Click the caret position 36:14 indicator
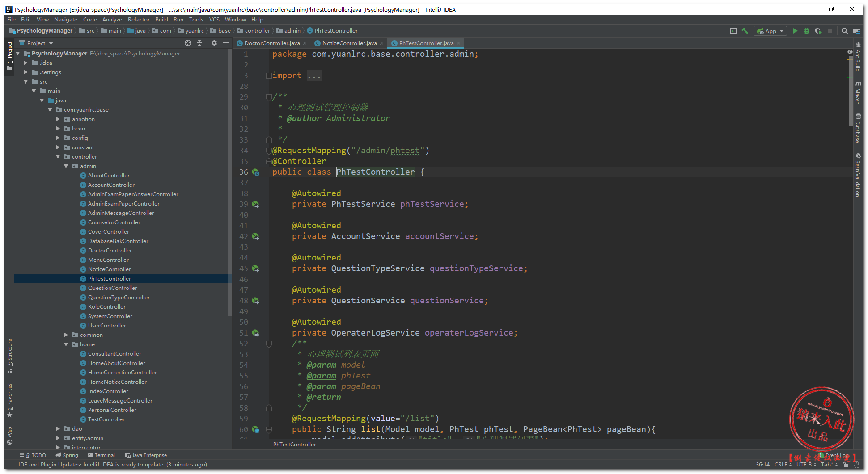The image size is (868, 474). 762,465
